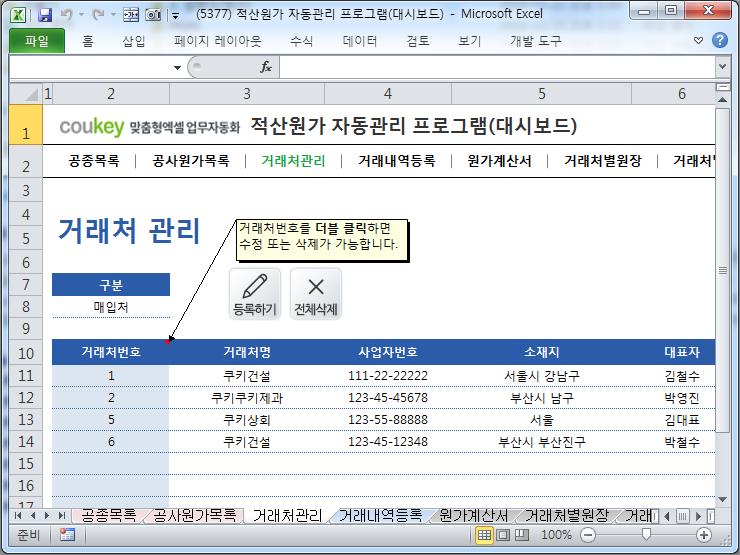Click the 등록하기 pencil button
The image size is (740, 555).
coord(255,294)
